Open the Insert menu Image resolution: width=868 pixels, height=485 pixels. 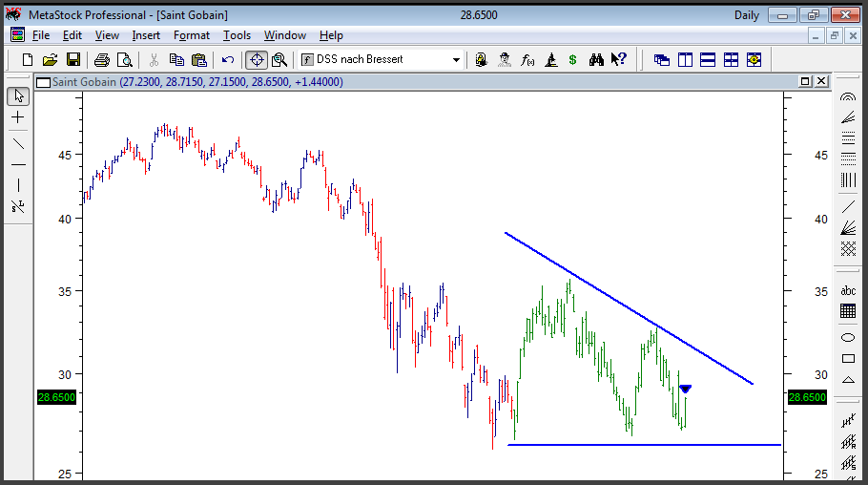click(146, 35)
